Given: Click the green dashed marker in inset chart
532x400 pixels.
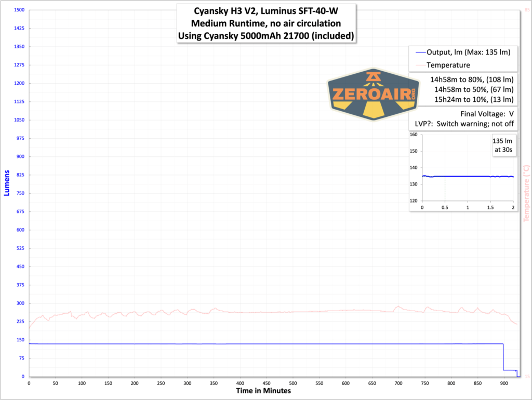Looking at the screenshot, I should point(446,189).
